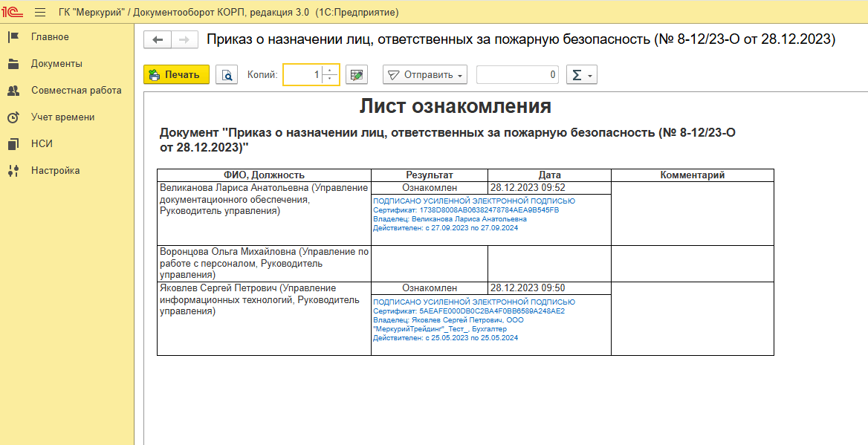Increase the copies count with up arrow
This screenshot has width=868, height=445.
point(331,71)
